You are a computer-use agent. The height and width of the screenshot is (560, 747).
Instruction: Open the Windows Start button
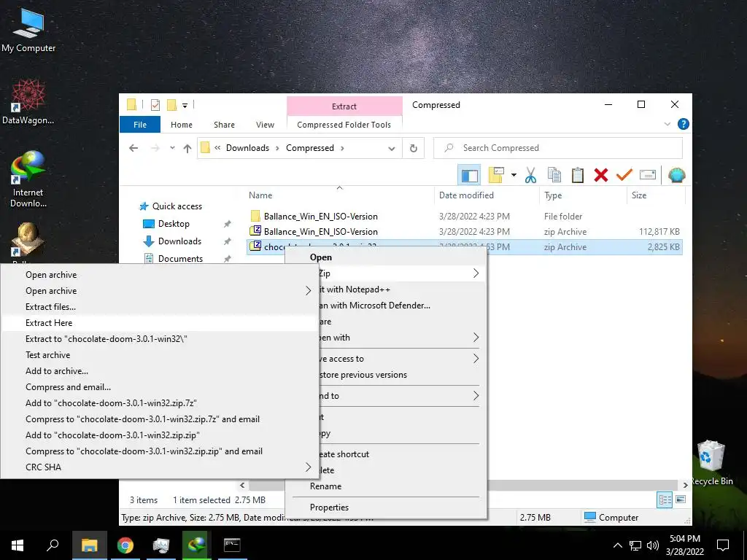point(18,545)
